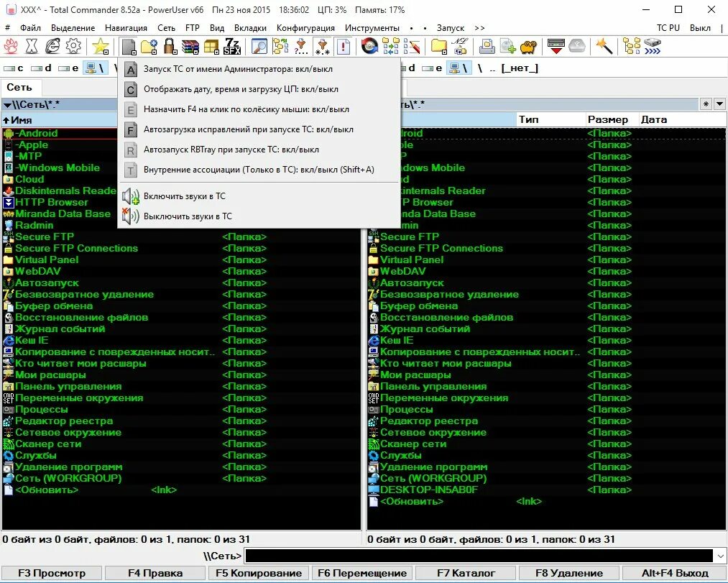The height and width of the screenshot is (583, 728).
Task: Toggle date, time and CPU load display
Action: pyautogui.click(x=259, y=89)
